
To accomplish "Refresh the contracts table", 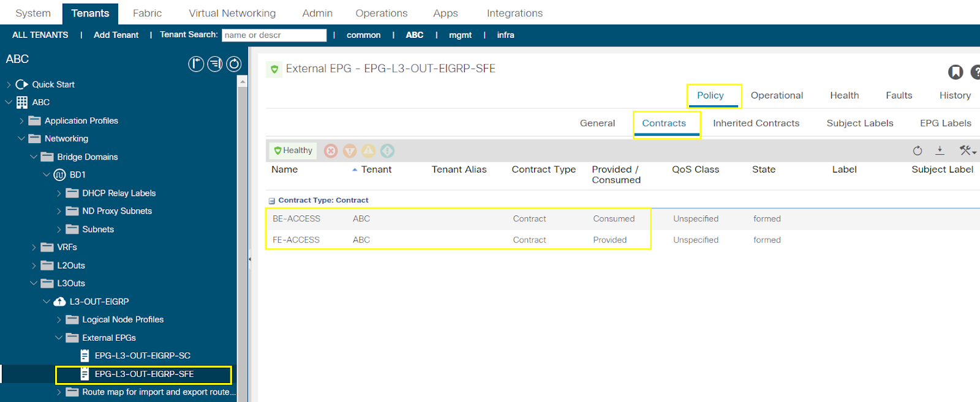I will 918,151.
